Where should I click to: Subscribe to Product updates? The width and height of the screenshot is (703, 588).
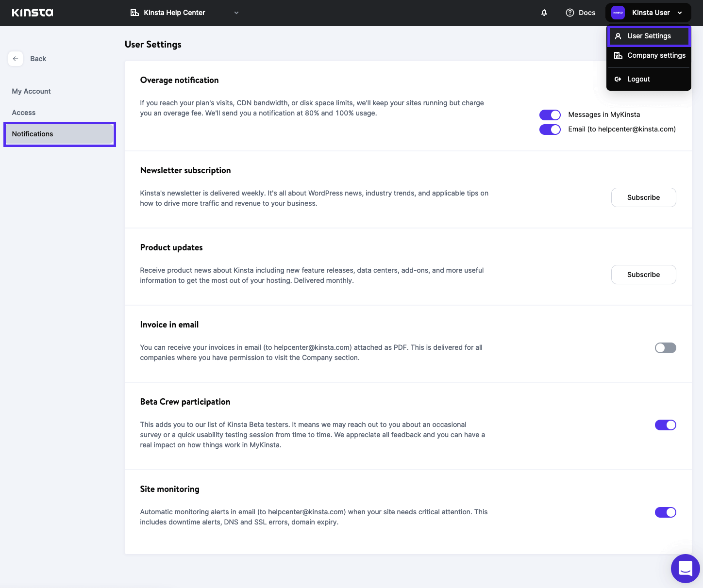coord(643,275)
